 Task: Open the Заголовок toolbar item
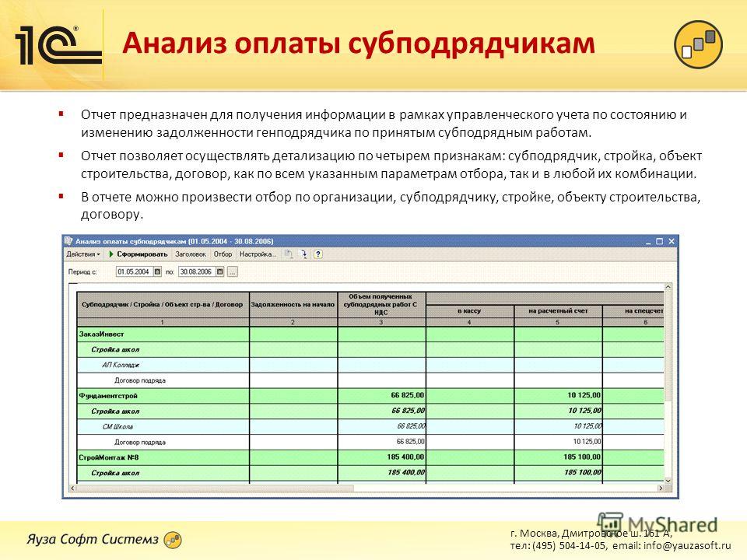[x=191, y=254]
